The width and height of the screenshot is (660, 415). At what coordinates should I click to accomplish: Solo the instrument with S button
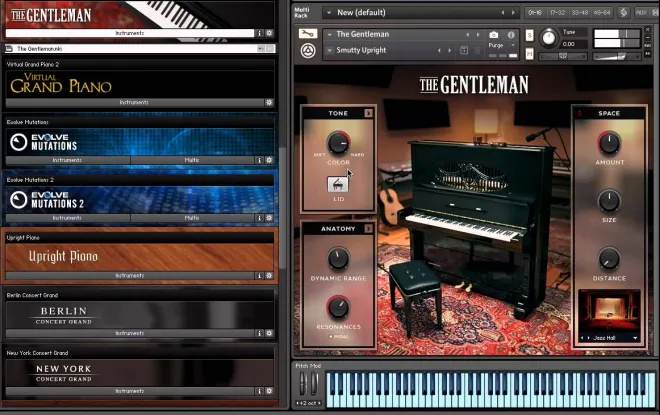pos(530,35)
